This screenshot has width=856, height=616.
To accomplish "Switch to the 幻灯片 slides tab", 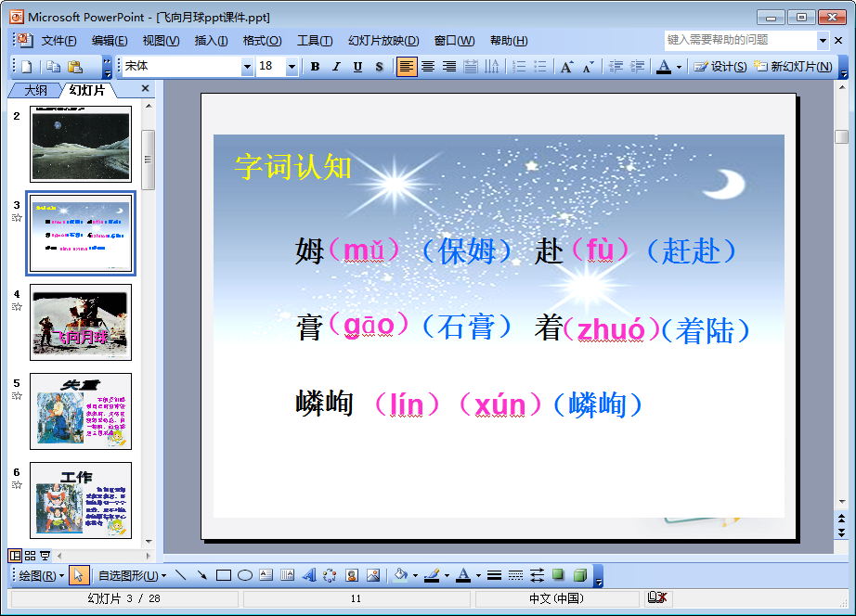I will coord(86,90).
